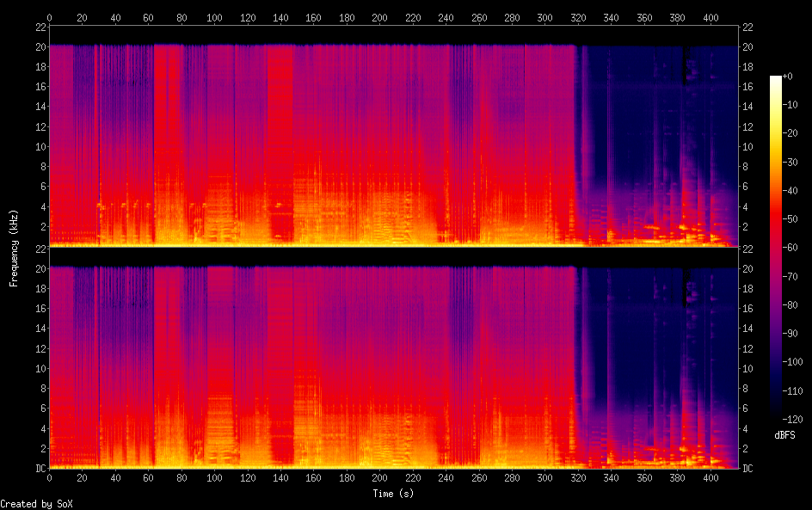Click the 240 tick on the bottom time axis
The height and width of the screenshot is (510, 812).
(x=446, y=477)
